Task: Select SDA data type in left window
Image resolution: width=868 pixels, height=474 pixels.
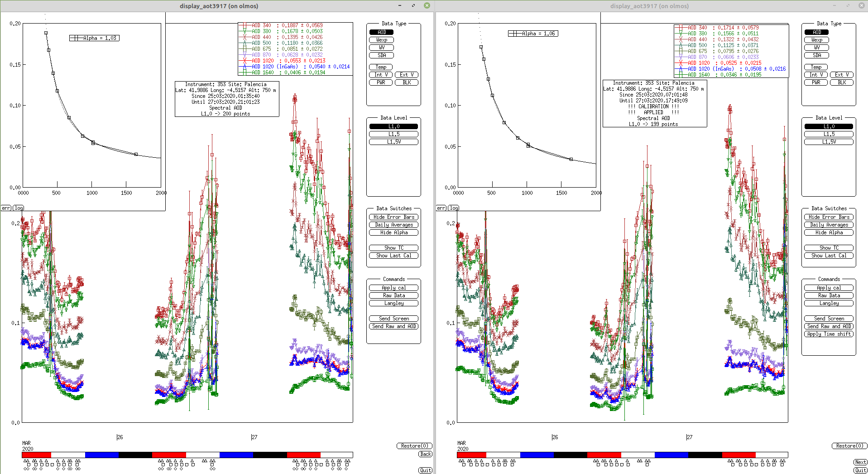Action: point(381,55)
